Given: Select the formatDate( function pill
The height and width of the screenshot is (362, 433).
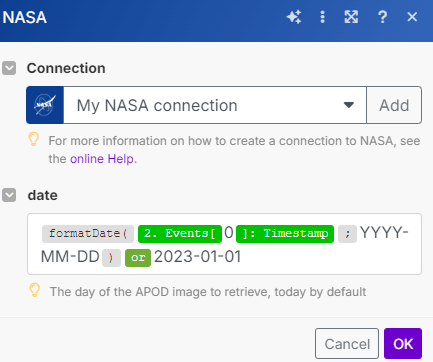Looking at the screenshot, I should [x=88, y=233].
